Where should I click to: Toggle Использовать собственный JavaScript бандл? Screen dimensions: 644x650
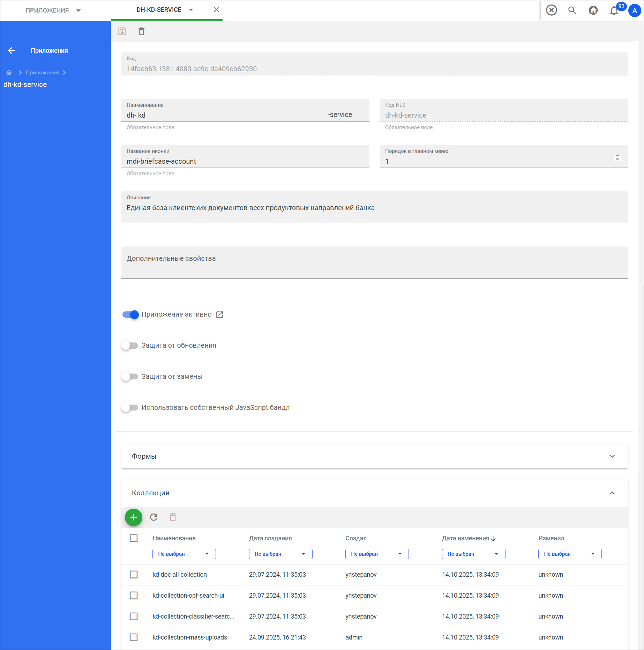[x=130, y=408]
